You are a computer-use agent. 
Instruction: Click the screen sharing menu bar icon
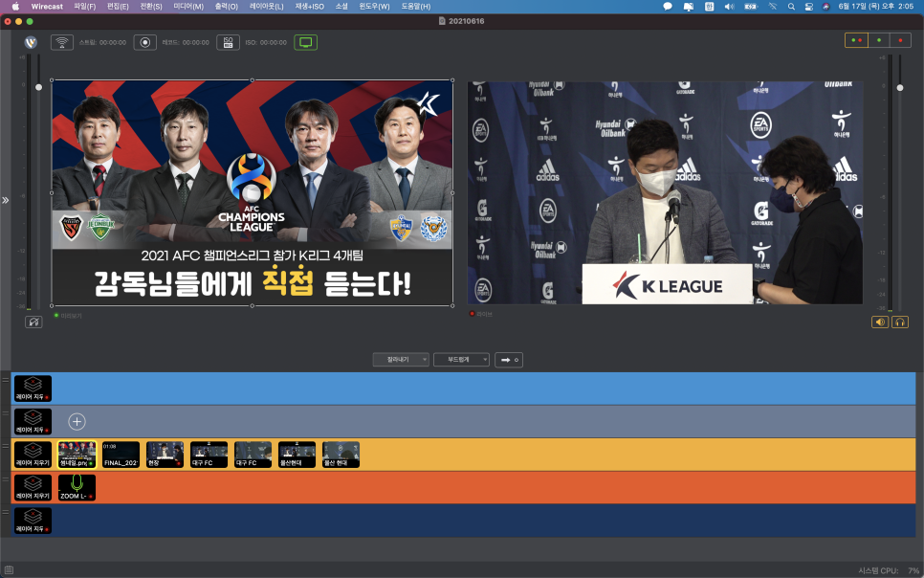click(689, 7)
